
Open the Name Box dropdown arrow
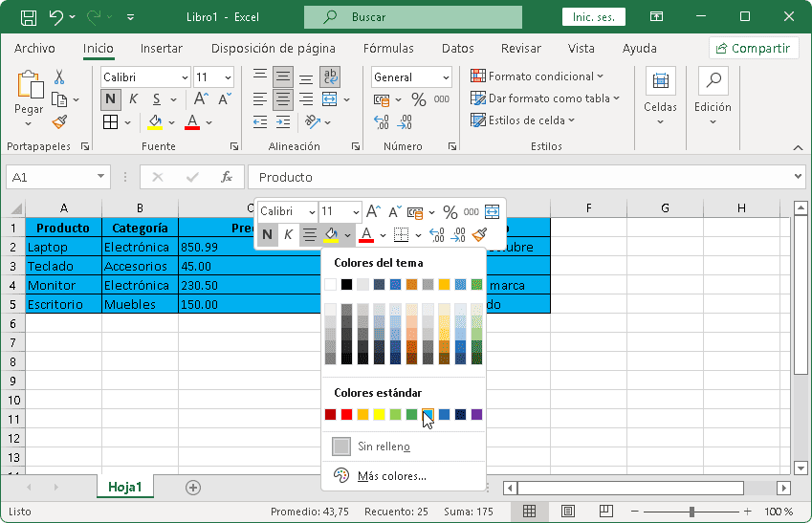[101, 177]
